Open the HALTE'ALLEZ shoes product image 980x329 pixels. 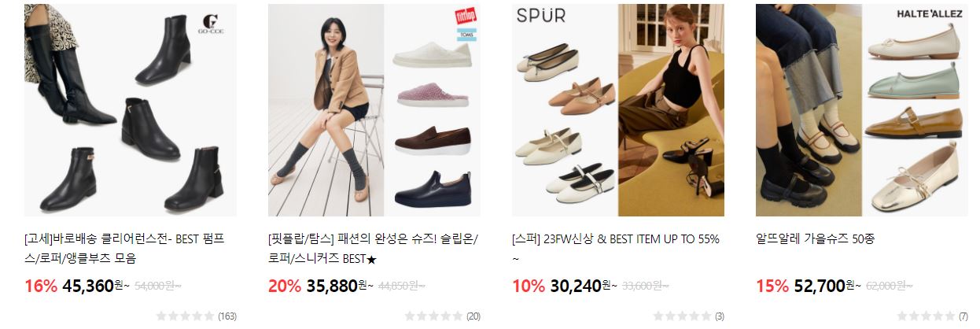[x=862, y=110]
